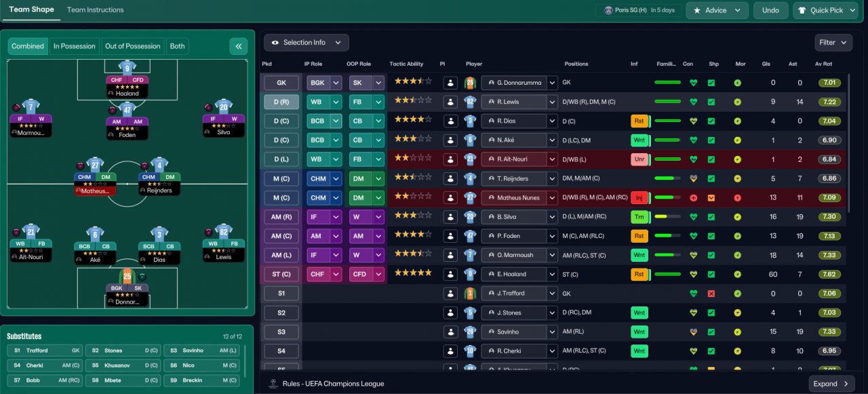Toggle sharpness checkbox for R. Lewis
Image resolution: width=868 pixels, height=394 pixels.
(711, 102)
